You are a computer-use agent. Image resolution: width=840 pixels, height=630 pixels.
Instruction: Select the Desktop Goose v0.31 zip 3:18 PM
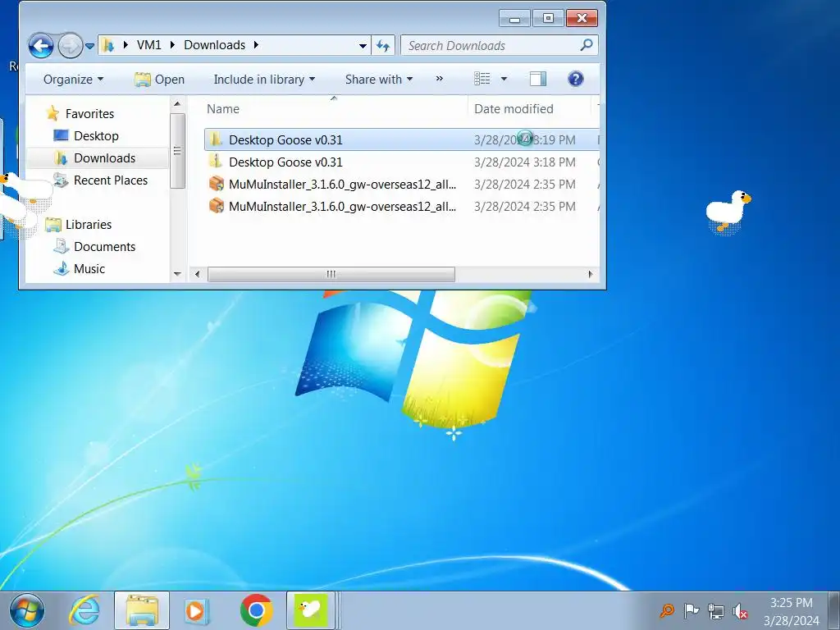pos(401,162)
